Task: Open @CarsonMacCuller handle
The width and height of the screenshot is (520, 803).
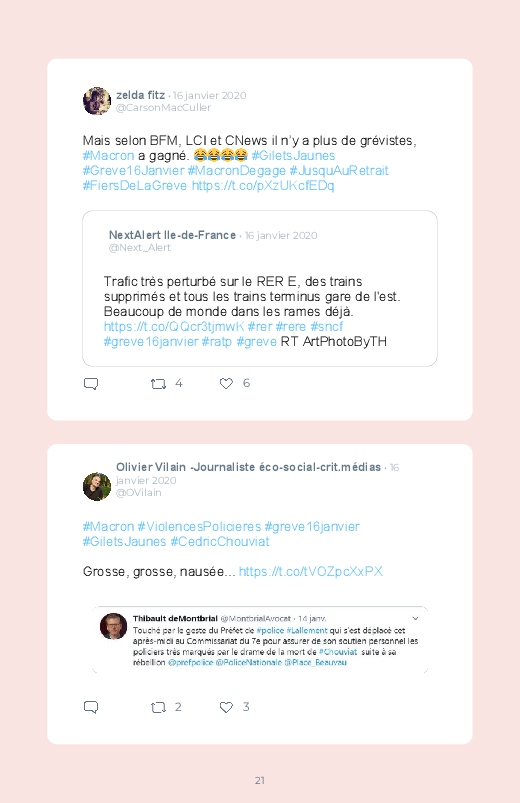Action: pos(163,108)
